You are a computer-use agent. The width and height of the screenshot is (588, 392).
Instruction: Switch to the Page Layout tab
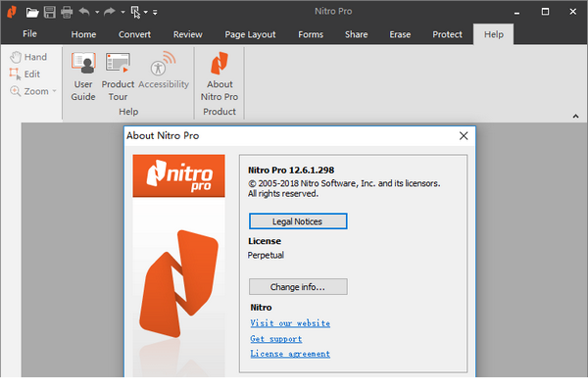(x=250, y=34)
